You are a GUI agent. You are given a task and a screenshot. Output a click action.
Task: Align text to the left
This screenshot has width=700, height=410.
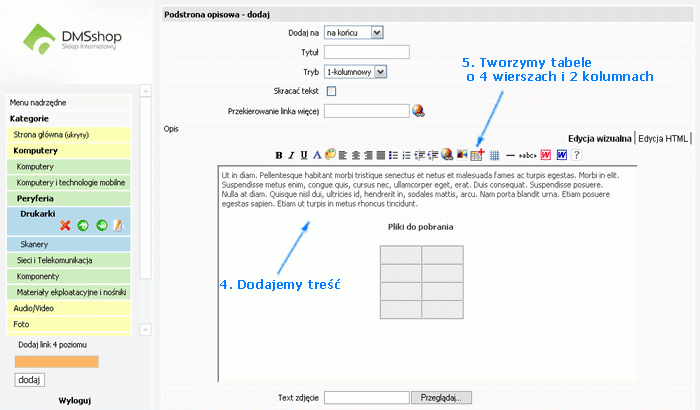coord(343,155)
